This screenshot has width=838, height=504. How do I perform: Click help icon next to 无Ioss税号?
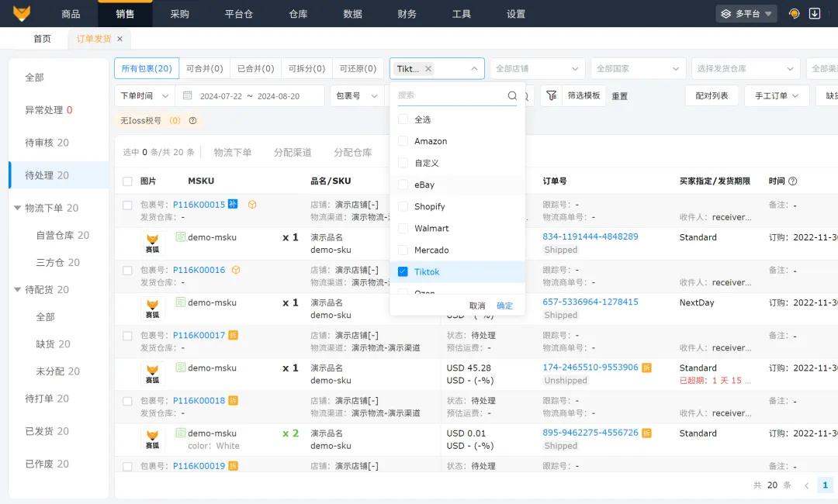(193, 120)
